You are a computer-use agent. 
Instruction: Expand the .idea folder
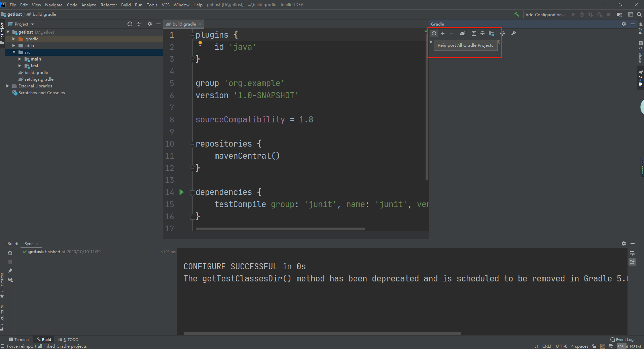coord(14,45)
